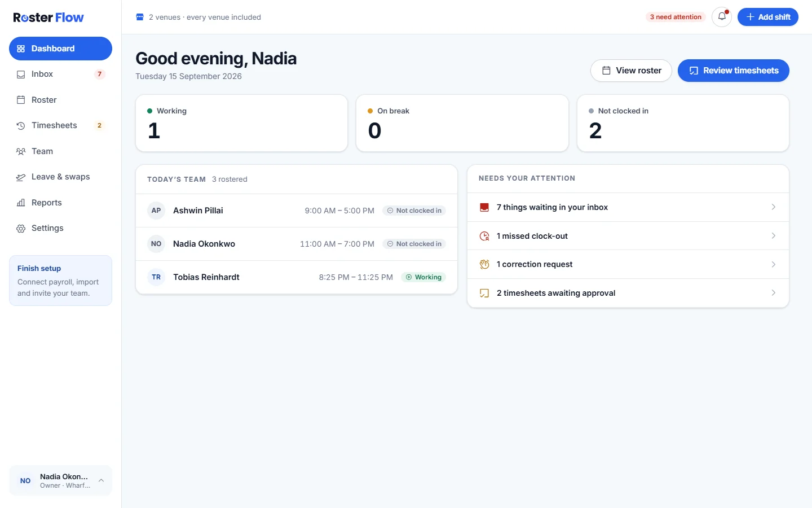Screen dimensions: 812x508
Task: Expand the '2 timesheets awaiting approval' chevron
Action: 773,293
